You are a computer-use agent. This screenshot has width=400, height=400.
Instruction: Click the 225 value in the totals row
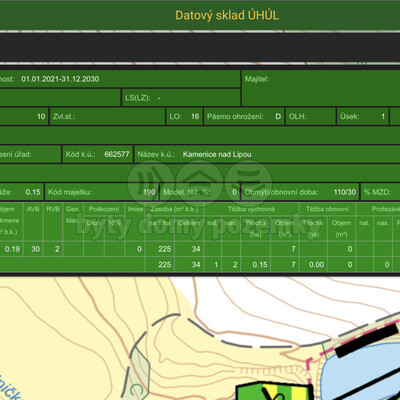point(165,265)
